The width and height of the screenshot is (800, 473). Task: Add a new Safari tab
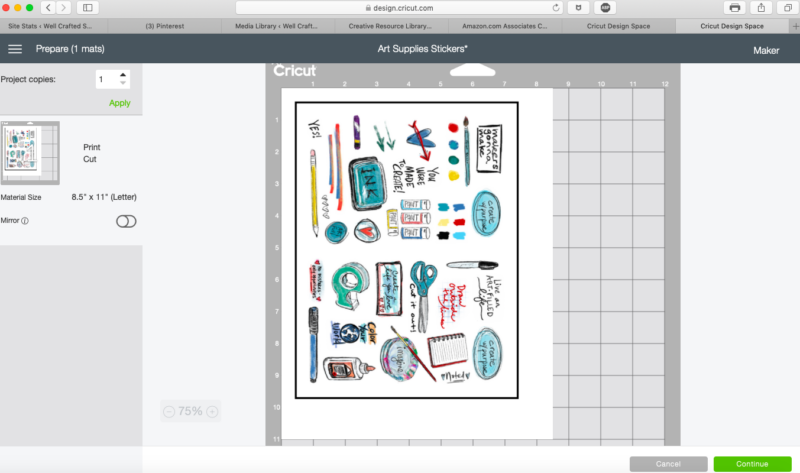795,26
